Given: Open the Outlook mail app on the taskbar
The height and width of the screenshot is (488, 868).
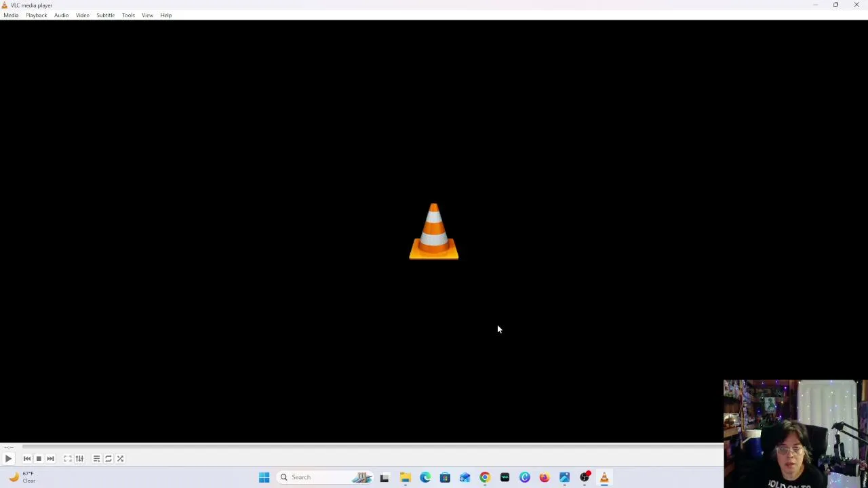Looking at the screenshot, I should (x=465, y=477).
